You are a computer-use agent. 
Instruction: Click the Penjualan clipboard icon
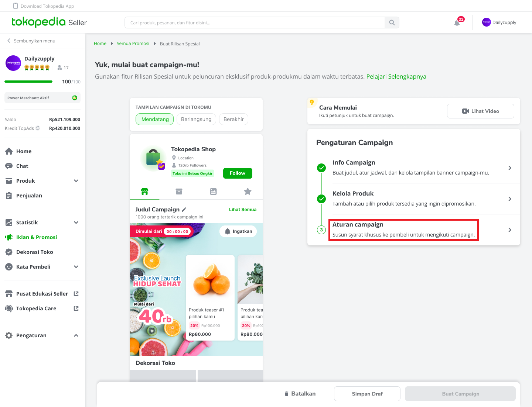9,196
